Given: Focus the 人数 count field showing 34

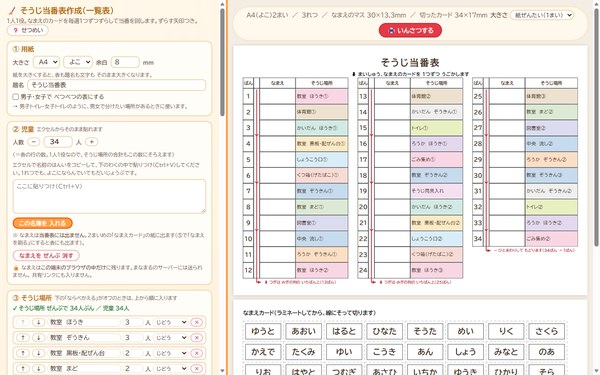Looking at the screenshot, I should pos(58,142).
